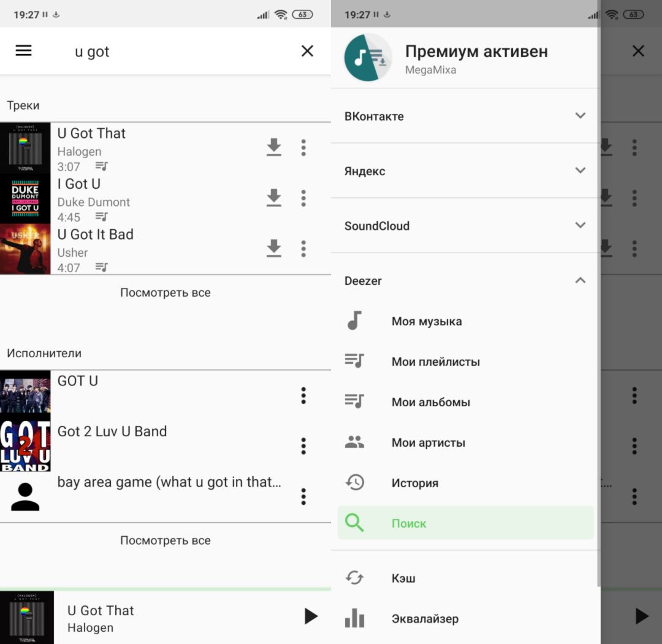This screenshot has width=662, height=644.
Task: Download the track U Got That
Action: [x=273, y=147]
